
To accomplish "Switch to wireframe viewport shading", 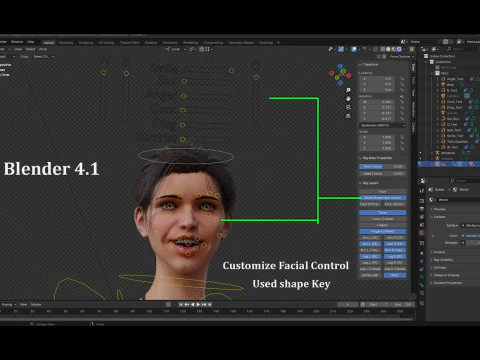I will (x=383, y=49).
